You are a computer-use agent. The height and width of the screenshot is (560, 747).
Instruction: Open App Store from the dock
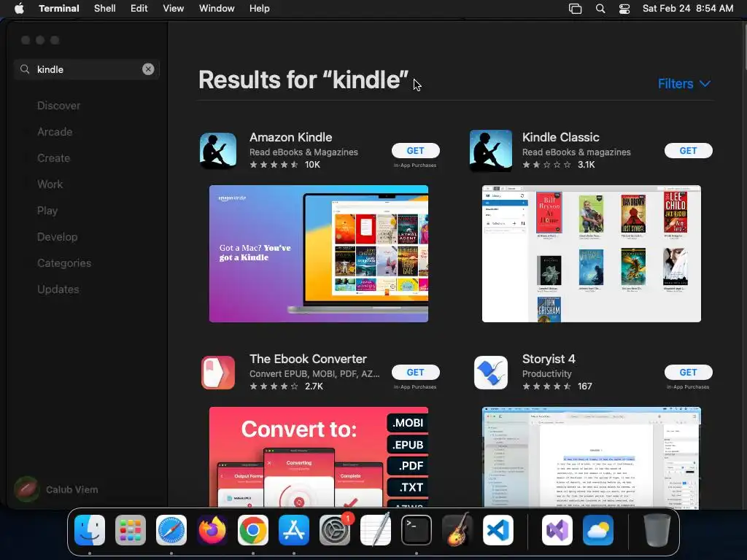pyautogui.click(x=294, y=530)
